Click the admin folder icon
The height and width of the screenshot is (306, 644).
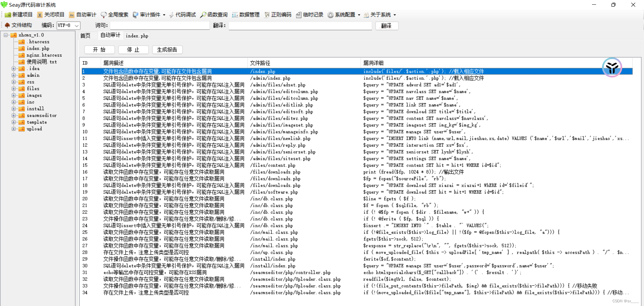(22, 75)
